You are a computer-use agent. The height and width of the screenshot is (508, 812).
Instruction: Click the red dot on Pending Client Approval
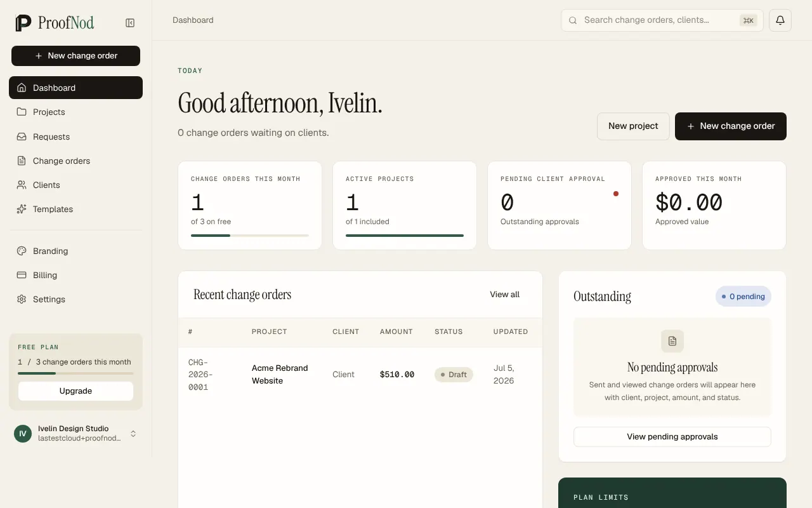pos(616,194)
